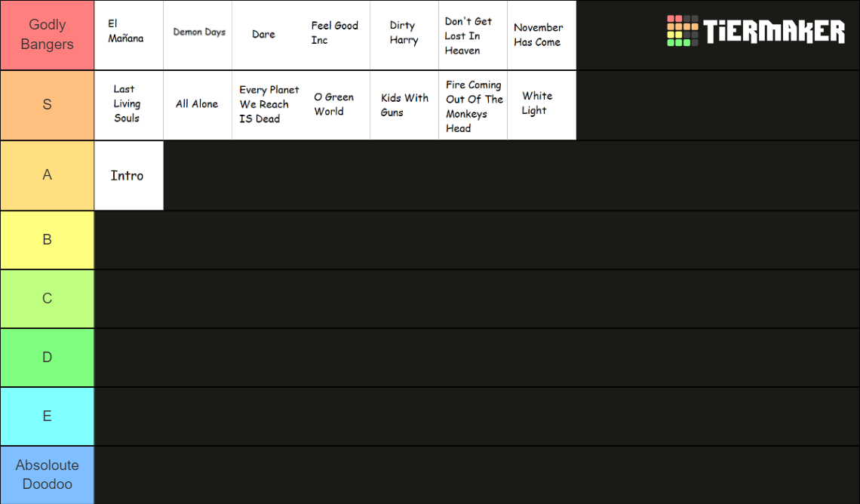
Task: Click the White Light tile
Action: 542,106
